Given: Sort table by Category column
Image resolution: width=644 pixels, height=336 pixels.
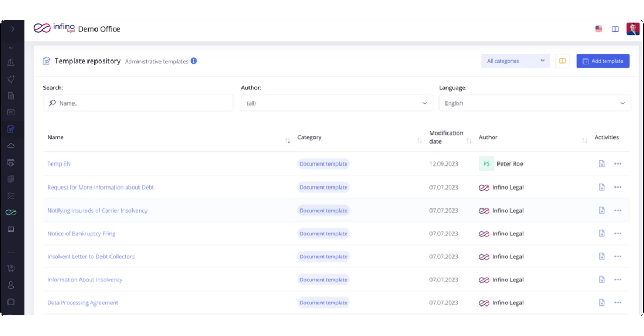Looking at the screenshot, I should (x=419, y=140).
